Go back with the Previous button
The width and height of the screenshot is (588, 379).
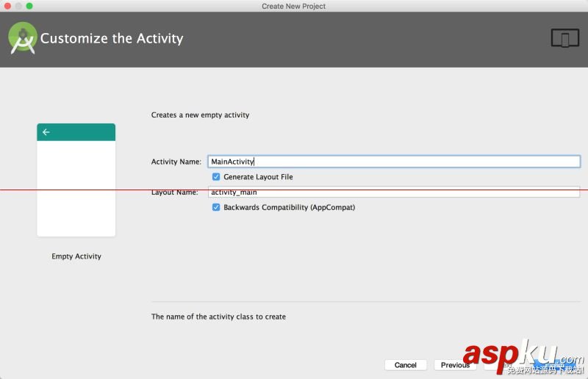tap(455, 365)
